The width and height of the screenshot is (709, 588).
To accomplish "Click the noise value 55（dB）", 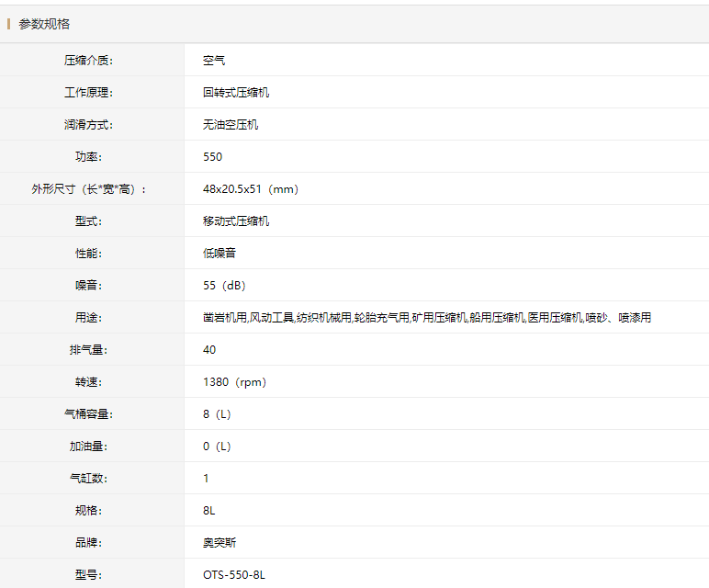I will [224, 286].
